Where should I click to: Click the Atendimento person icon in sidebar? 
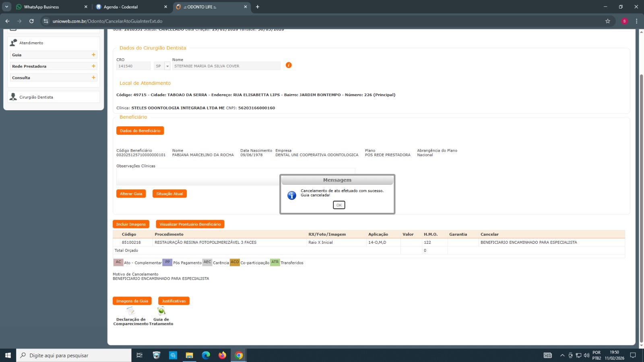tap(13, 43)
